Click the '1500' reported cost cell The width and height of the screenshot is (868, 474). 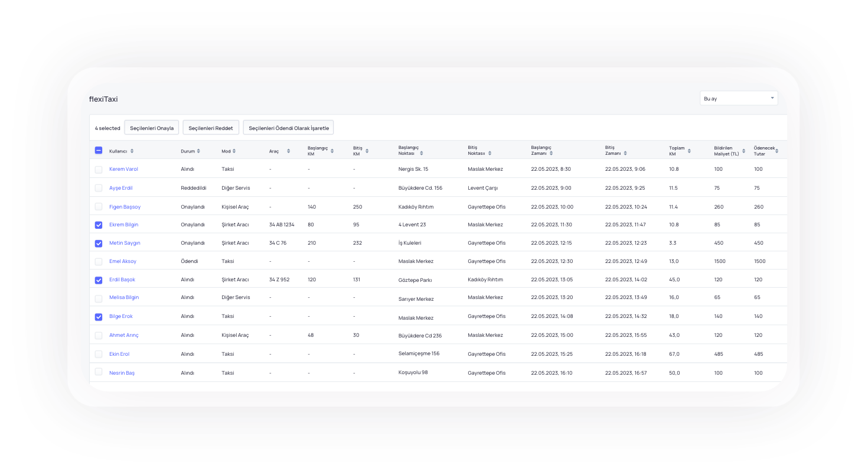(x=720, y=261)
